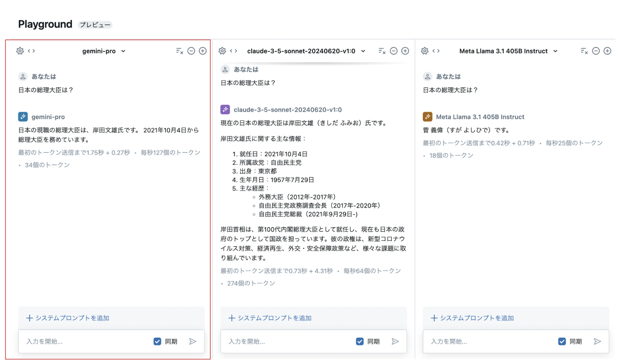Viewport: 620px width, 364px height.
Task: Click the line '4. 生年月日：1957年7月29日'
Action: (273, 180)
